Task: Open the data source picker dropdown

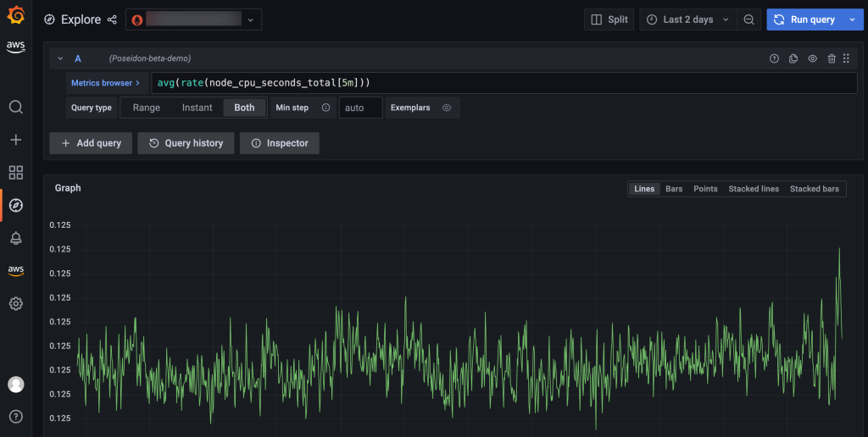Action: pyautogui.click(x=193, y=19)
